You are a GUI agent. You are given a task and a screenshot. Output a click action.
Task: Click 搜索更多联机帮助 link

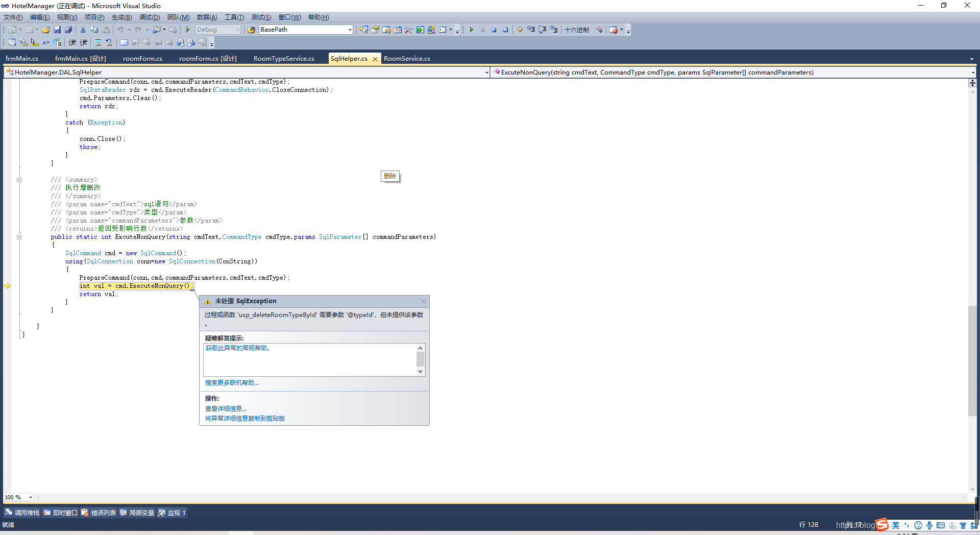(232, 383)
